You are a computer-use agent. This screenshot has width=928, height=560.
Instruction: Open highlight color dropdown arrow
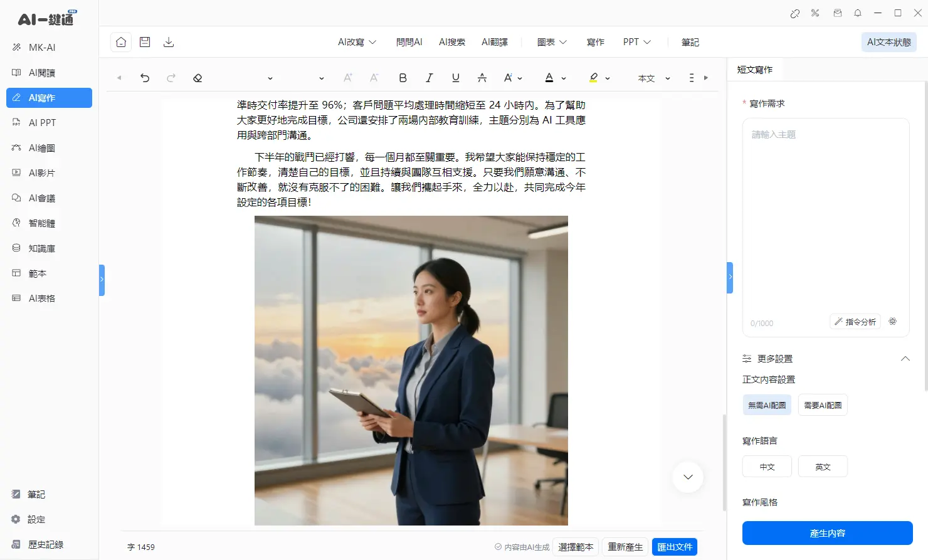coord(608,78)
